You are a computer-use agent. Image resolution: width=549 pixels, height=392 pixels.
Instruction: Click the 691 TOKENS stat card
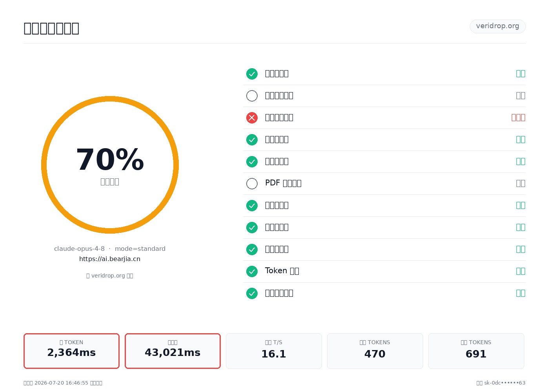(x=476, y=351)
